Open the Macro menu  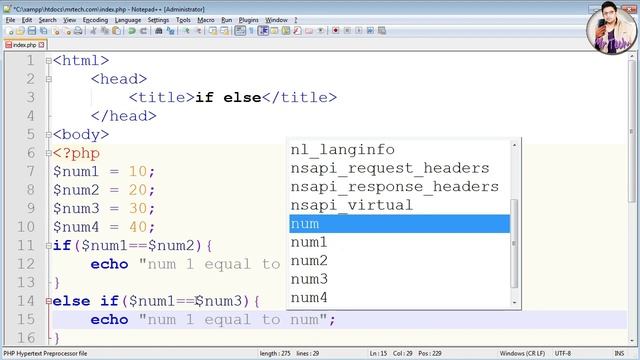[x=206, y=20]
